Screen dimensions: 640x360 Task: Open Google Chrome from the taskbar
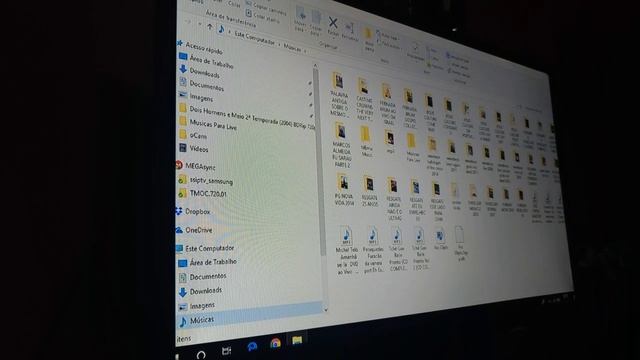(276, 343)
